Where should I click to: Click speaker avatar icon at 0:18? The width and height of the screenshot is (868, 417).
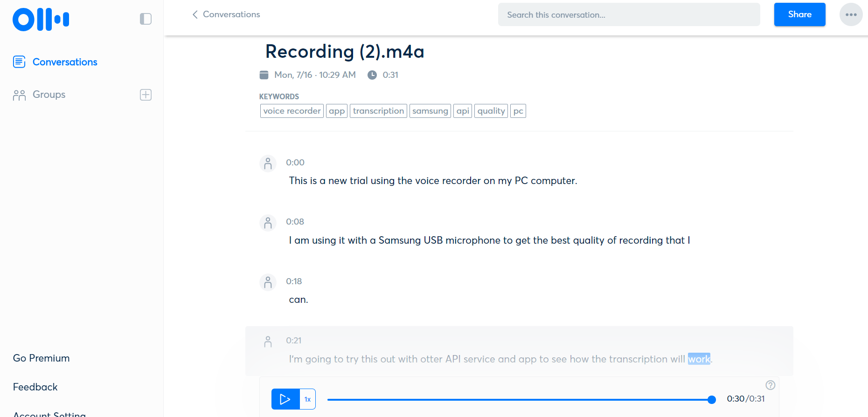tap(268, 282)
